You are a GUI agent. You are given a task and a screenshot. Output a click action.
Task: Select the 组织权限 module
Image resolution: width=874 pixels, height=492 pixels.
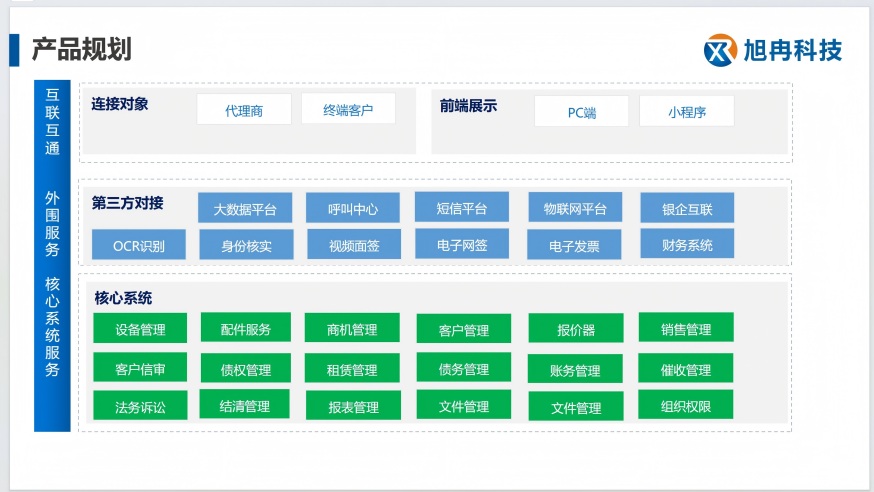(685, 406)
